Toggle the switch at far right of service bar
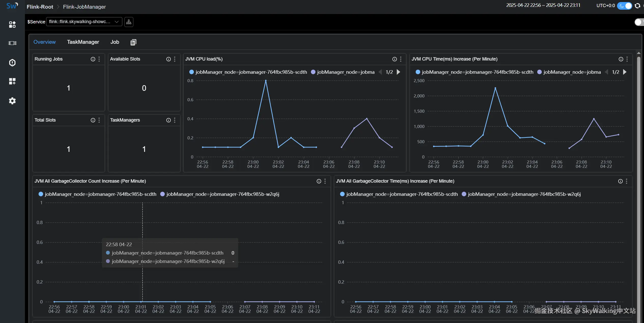The image size is (644, 323). click(639, 22)
